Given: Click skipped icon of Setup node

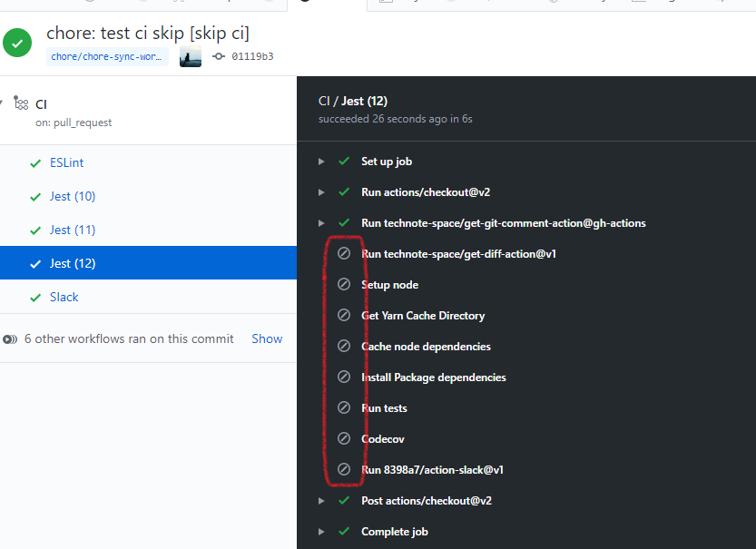Looking at the screenshot, I should 344,284.
